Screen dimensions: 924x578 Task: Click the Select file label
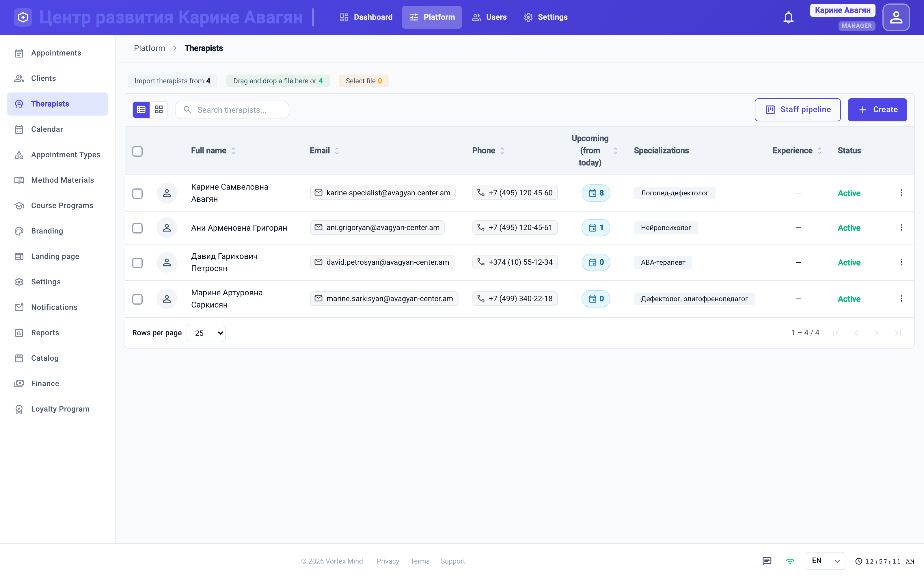364,81
